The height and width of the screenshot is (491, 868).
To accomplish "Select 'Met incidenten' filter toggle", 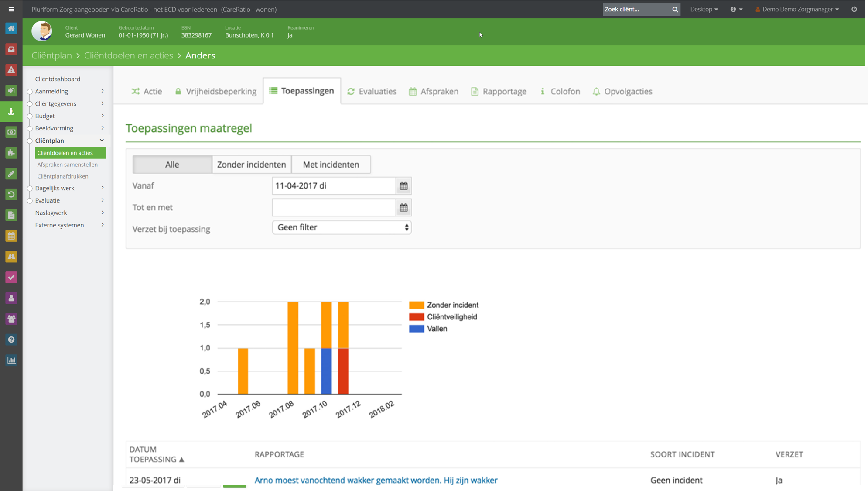I will [331, 165].
